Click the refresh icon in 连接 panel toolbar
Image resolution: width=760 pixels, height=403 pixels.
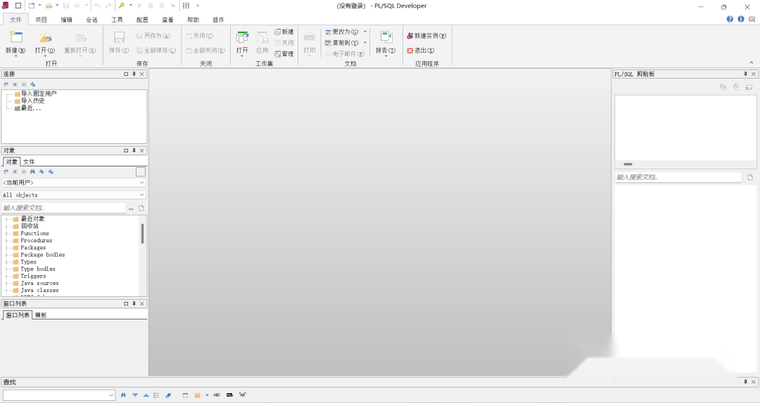(x=6, y=84)
